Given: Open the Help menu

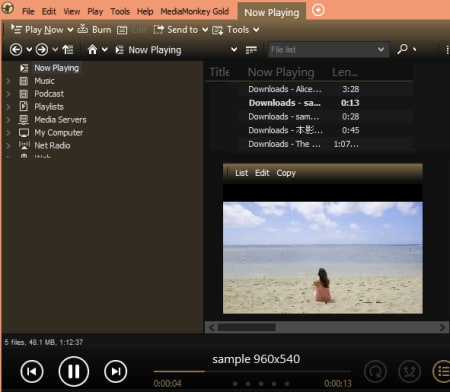Looking at the screenshot, I should coord(145,12).
